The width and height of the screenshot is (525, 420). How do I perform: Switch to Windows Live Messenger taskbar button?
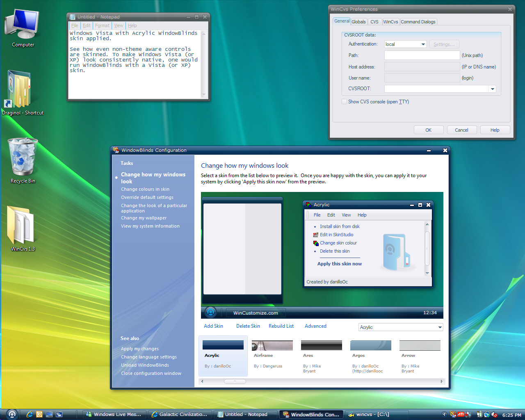click(x=114, y=414)
